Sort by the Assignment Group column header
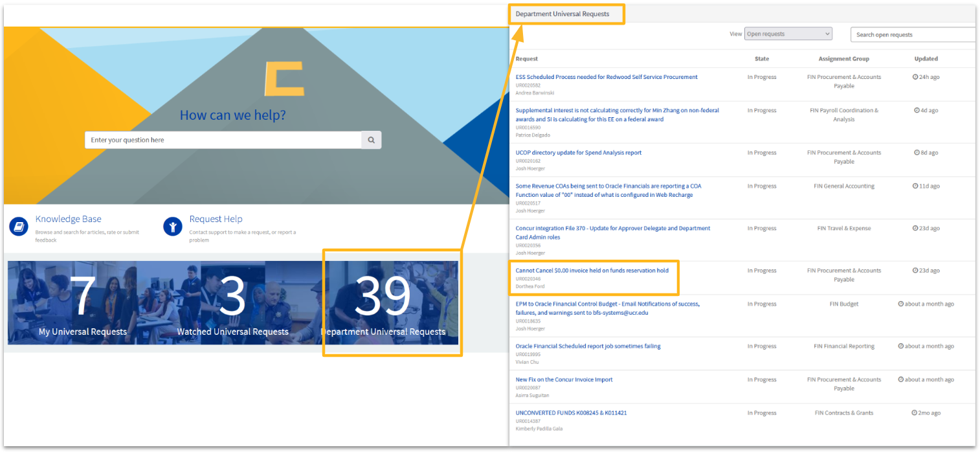The image size is (980, 452). click(x=843, y=59)
